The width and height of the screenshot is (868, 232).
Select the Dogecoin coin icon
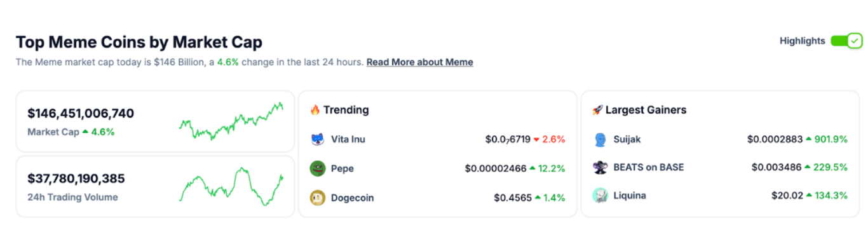tap(317, 198)
